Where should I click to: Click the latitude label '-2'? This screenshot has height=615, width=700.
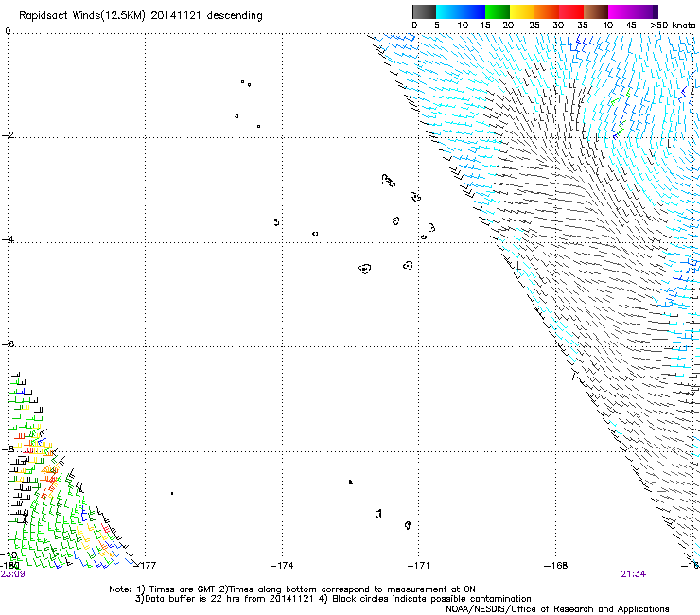pyautogui.click(x=8, y=135)
